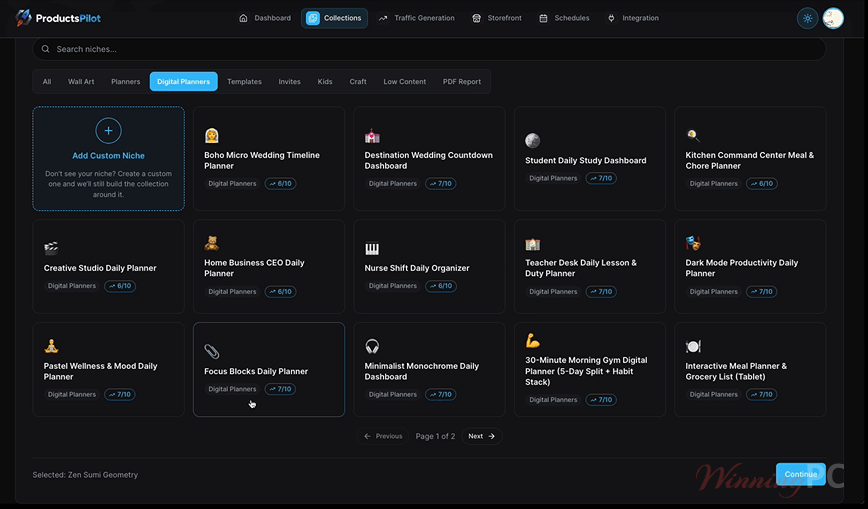Image resolution: width=868 pixels, height=509 pixels.
Task: Open the user profile avatar
Action: [833, 18]
